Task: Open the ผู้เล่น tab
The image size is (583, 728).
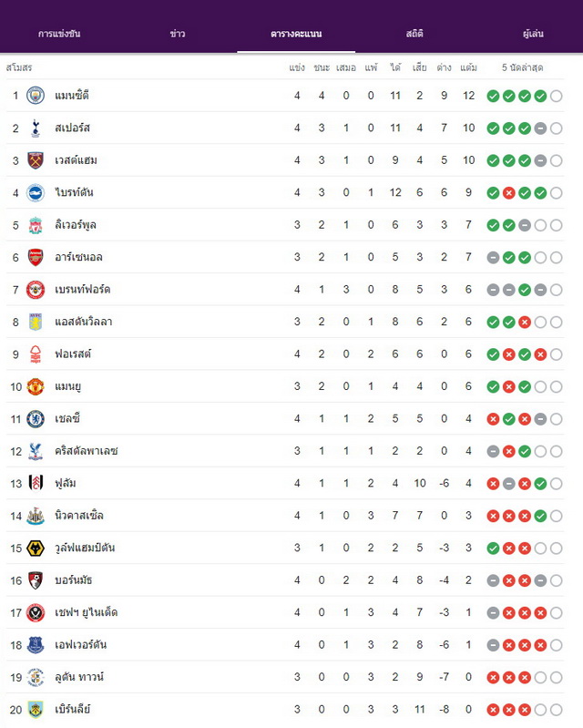Action: 533,34
